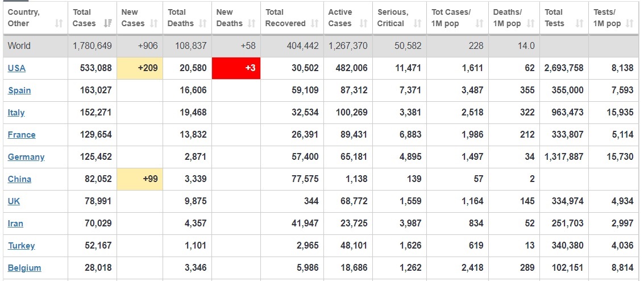
Task: Click the Serious, Critical header label
Action: point(393,18)
